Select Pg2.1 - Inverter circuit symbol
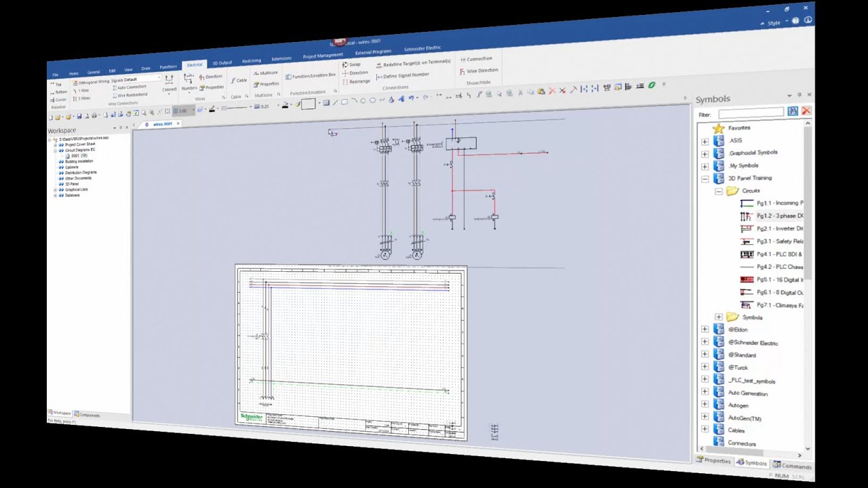Screen dimensions: 868x488 click(x=772, y=229)
